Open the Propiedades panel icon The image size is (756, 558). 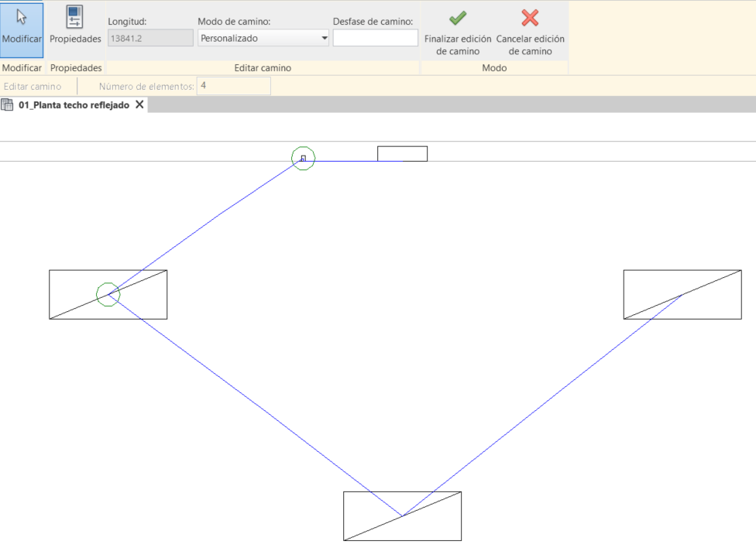click(x=75, y=25)
